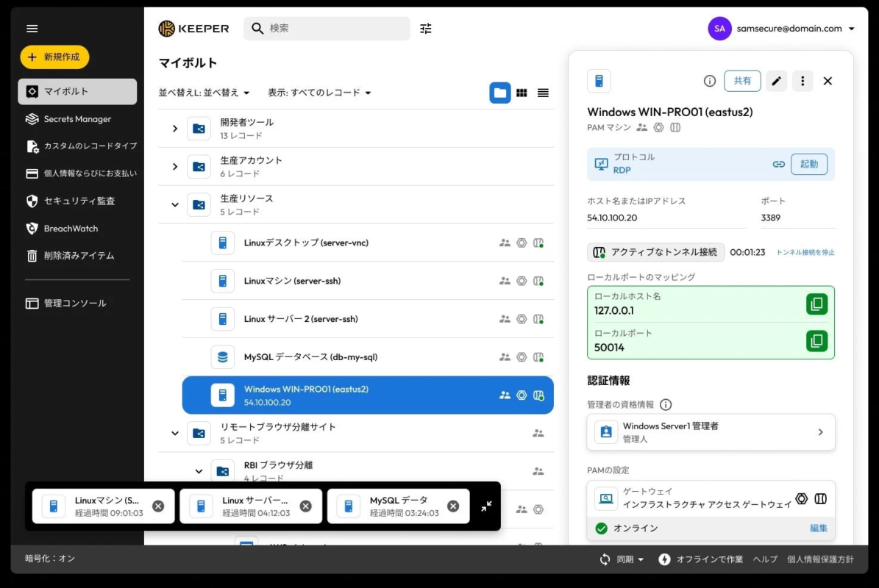Screen dimensions: 879x588
Task: Switch vault display to list view
Action: point(543,93)
